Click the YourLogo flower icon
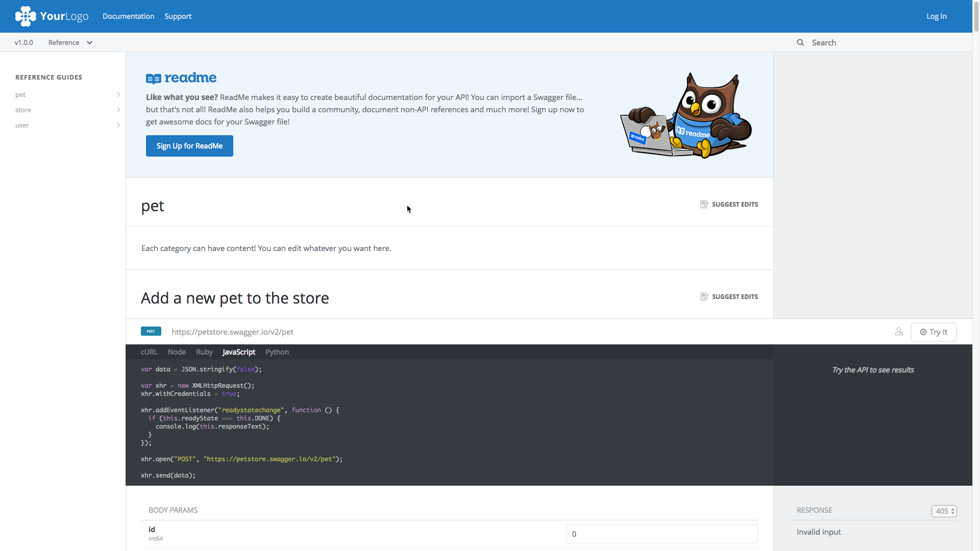Screen dimensions: 980x551 pyautogui.click(x=26, y=16)
